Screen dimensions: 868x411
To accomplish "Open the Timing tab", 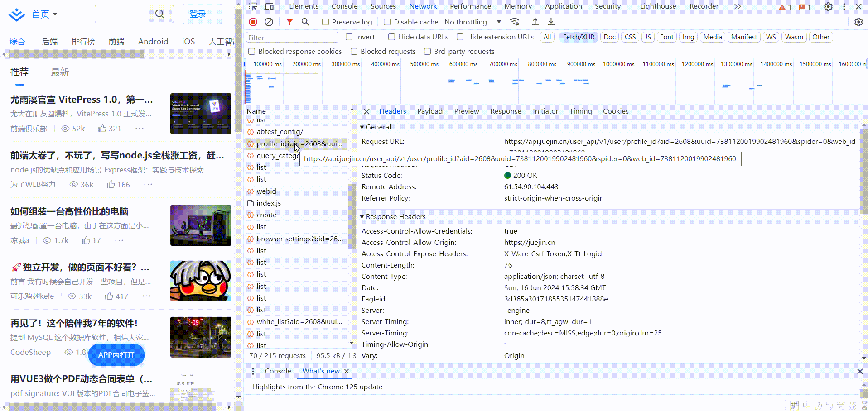I will point(581,111).
